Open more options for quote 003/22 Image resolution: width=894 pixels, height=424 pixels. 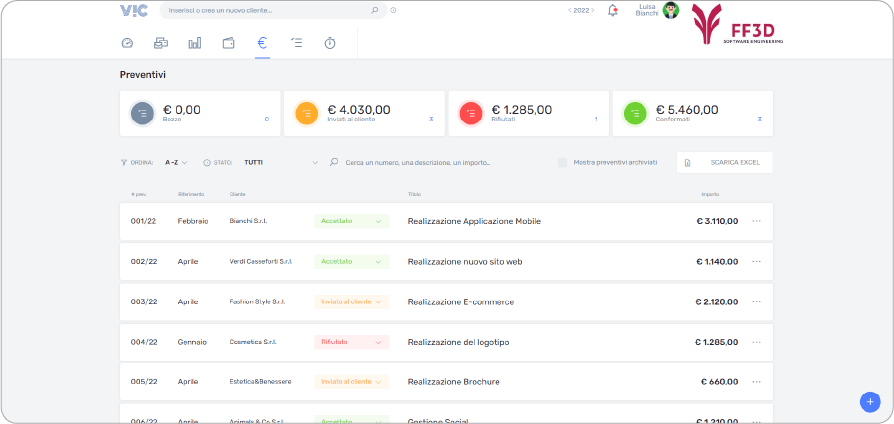[757, 301]
